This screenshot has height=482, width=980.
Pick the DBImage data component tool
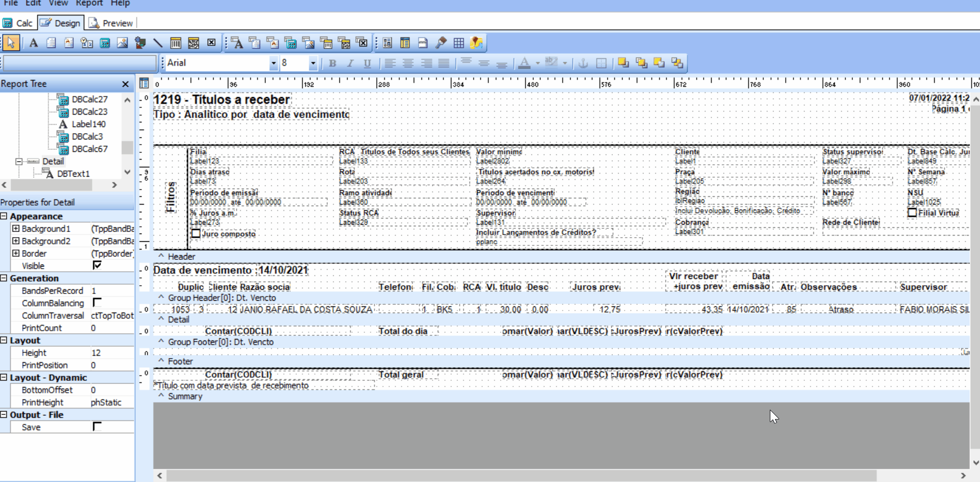(x=308, y=43)
